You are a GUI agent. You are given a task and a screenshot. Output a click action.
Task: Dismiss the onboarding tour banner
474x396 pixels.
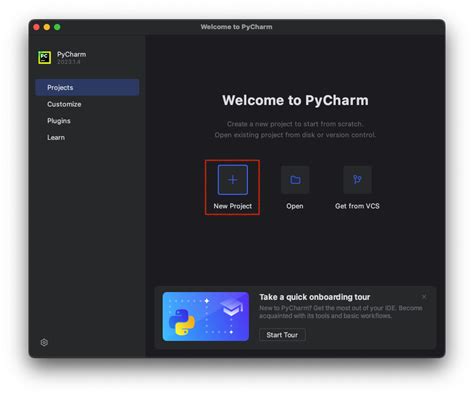(424, 297)
